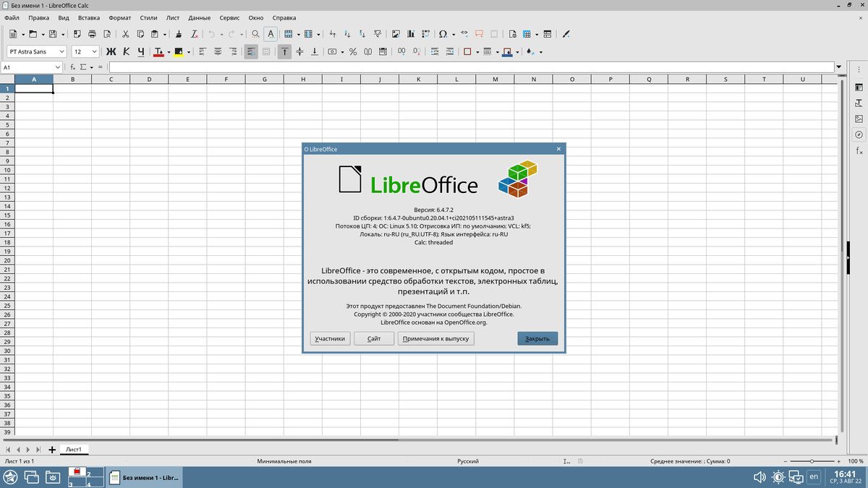Click the red font color swatch
This screenshot has width=868, height=488.
158,51
